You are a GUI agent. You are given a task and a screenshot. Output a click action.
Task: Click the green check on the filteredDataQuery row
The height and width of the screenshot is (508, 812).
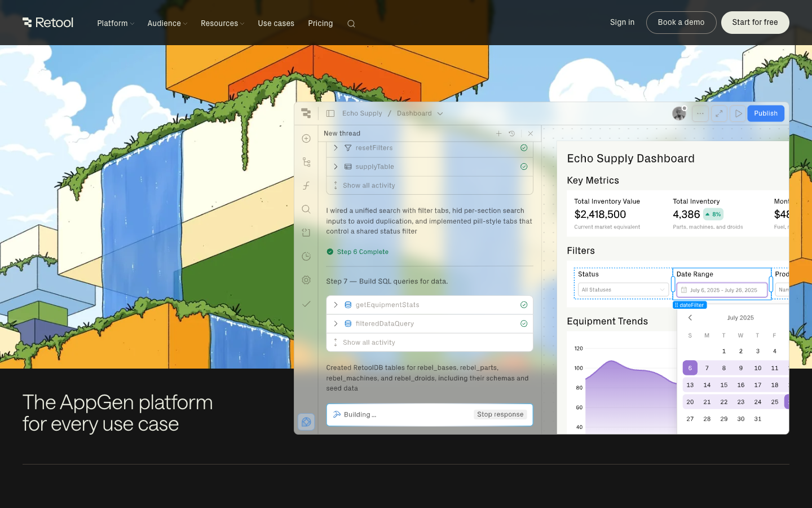tap(524, 323)
